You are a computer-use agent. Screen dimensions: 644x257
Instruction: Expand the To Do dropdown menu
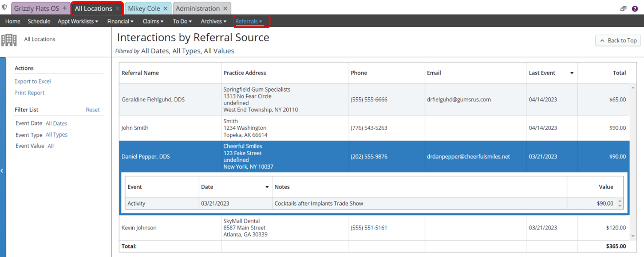click(x=182, y=21)
